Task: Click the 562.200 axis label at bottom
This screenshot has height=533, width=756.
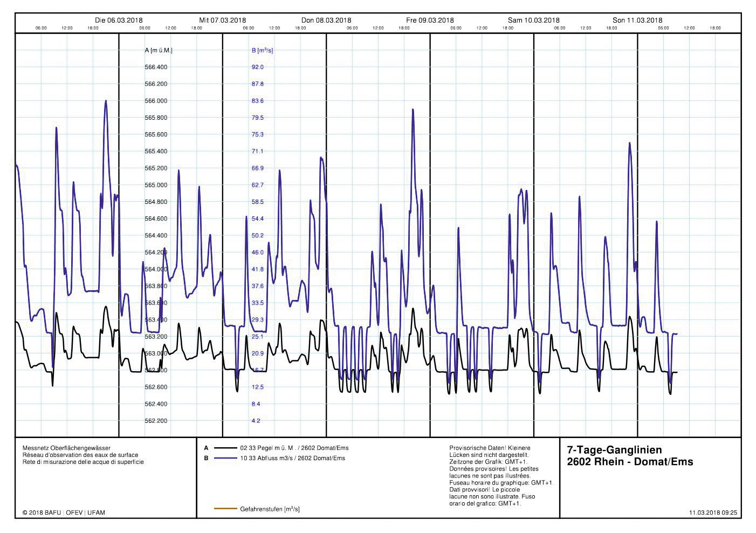Action: click(156, 421)
